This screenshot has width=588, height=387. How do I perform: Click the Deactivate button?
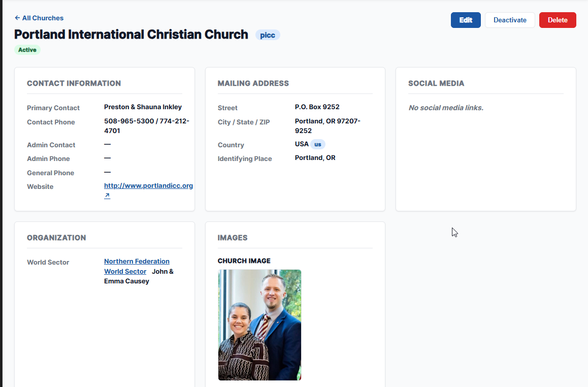pyautogui.click(x=510, y=20)
